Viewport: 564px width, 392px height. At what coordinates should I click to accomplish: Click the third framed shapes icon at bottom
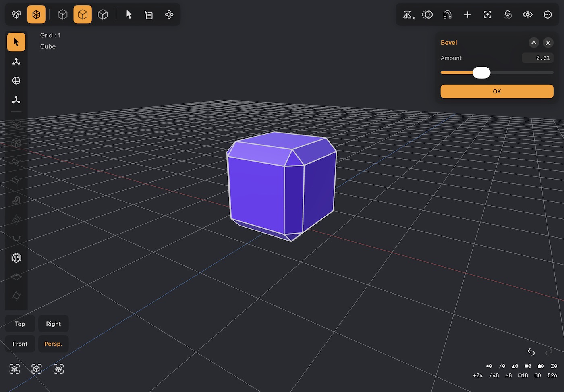point(58,369)
